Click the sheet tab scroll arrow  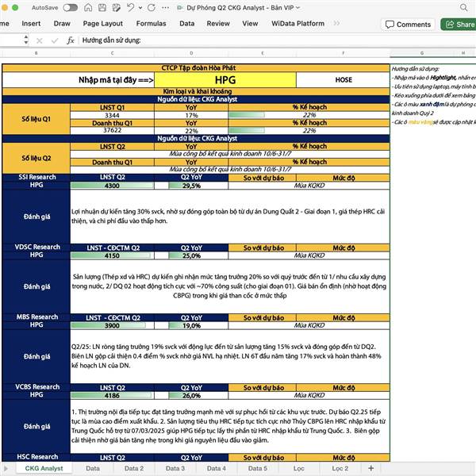(6, 468)
